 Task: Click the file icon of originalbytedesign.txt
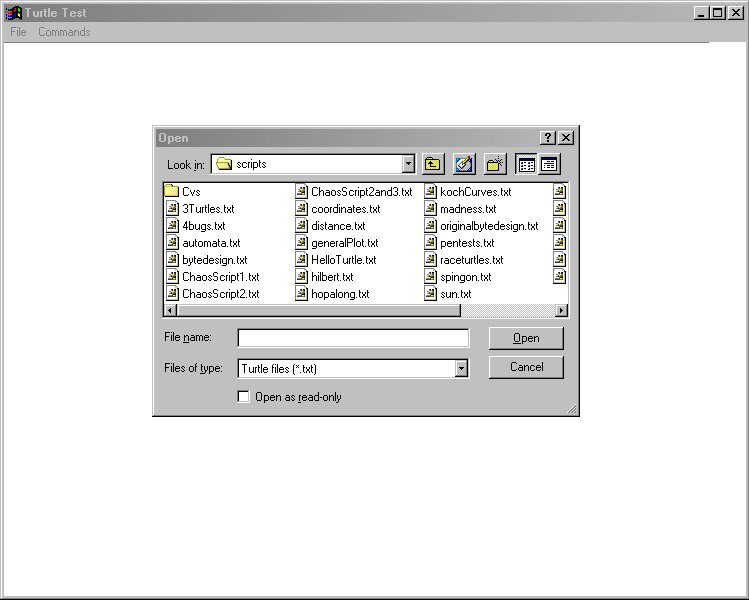tap(430, 225)
